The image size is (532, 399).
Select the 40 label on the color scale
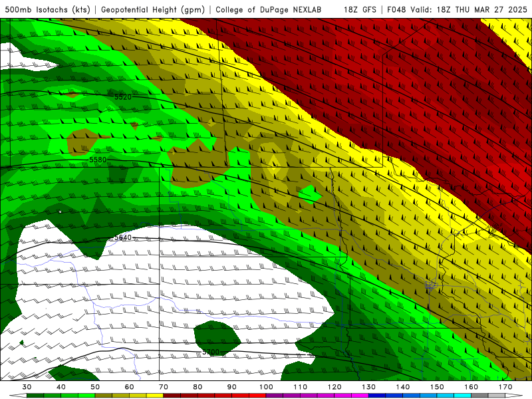point(61,387)
